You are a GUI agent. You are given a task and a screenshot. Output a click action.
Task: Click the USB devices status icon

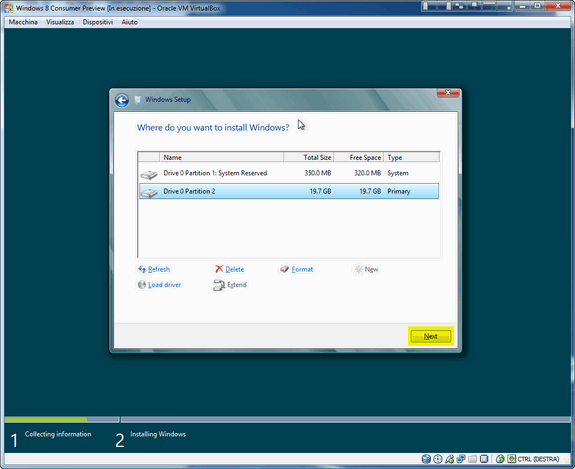[x=450, y=459]
